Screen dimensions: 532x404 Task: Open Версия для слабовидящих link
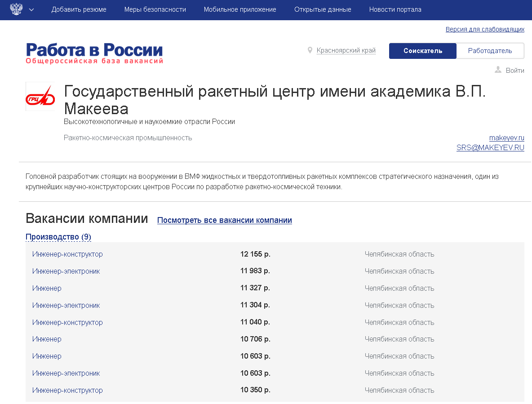485,29
